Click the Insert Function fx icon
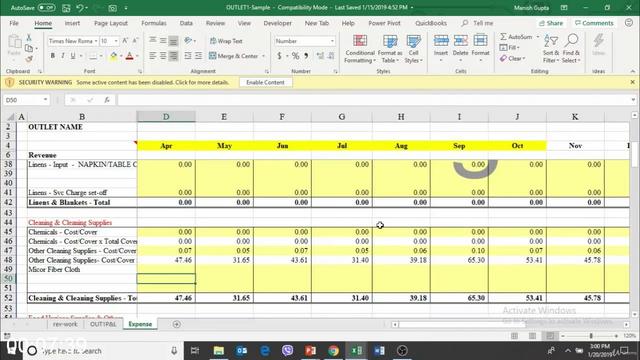The width and height of the screenshot is (640, 360). pos(107,100)
